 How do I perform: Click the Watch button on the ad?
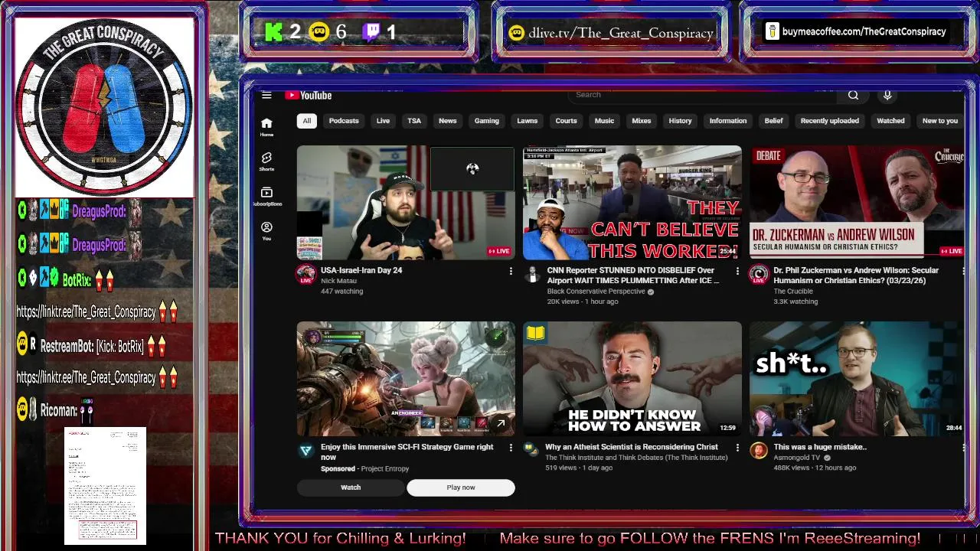351,487
